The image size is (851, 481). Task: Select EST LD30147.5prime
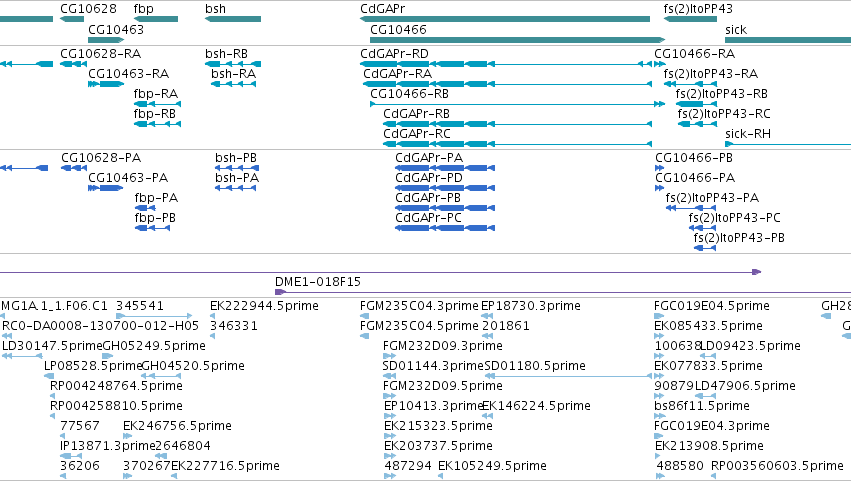52,346
